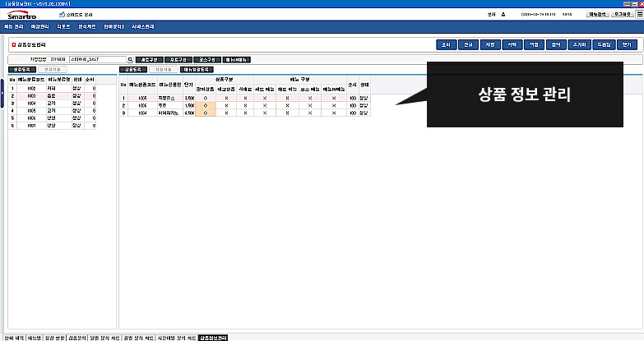Click the 조회 button

point(447,44)
